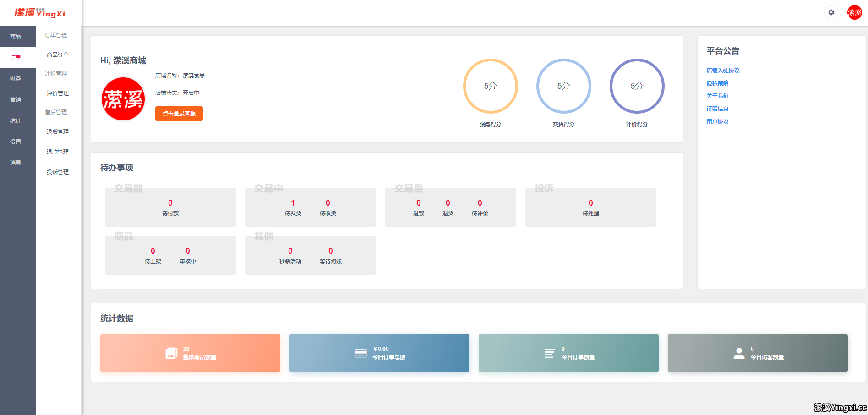868x415 pixels.
Task: Open 营销 section in sidebar
Action: 16,100
